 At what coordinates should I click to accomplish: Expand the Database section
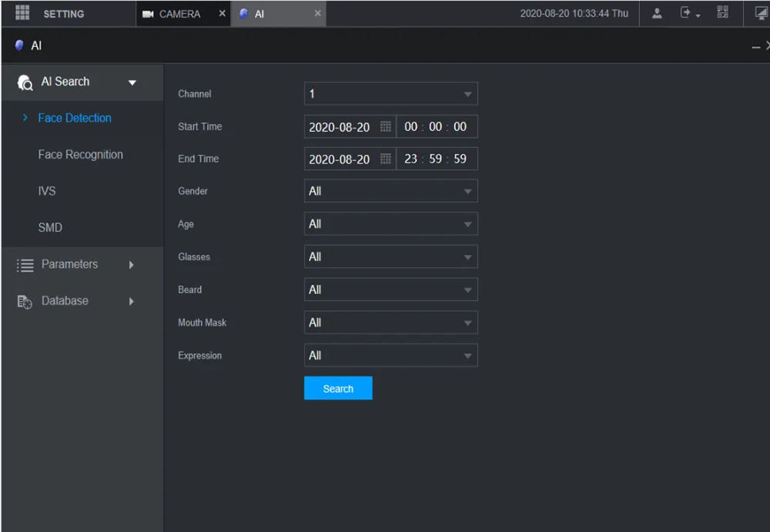click(131, 301)
